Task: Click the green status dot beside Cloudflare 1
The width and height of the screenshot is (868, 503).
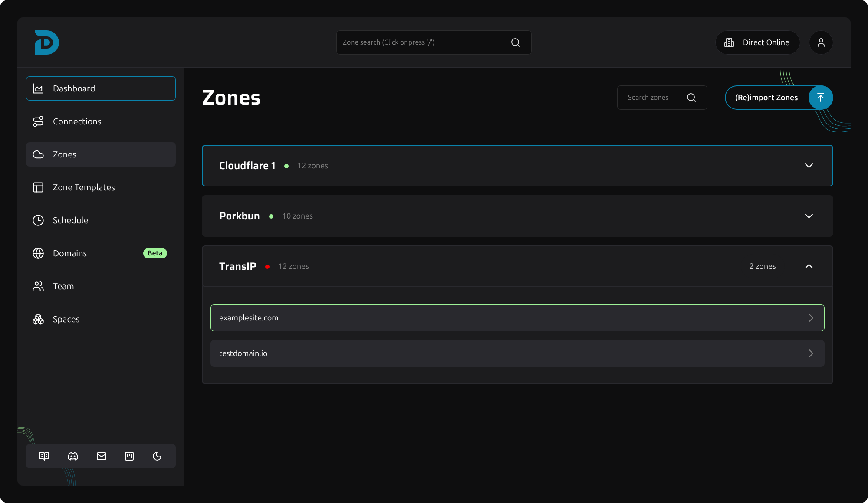Action: tap(286, 166)
